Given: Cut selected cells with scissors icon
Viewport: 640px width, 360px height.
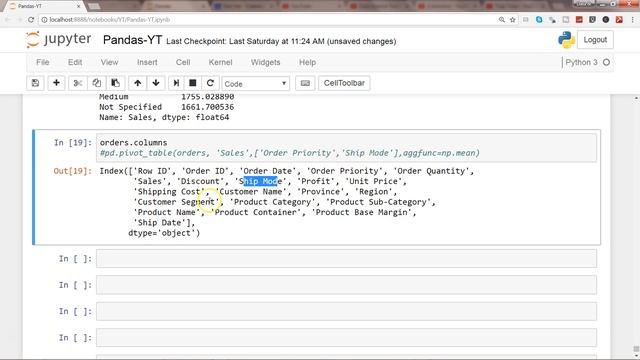Looking at the screenshot, I should (78, 83).
